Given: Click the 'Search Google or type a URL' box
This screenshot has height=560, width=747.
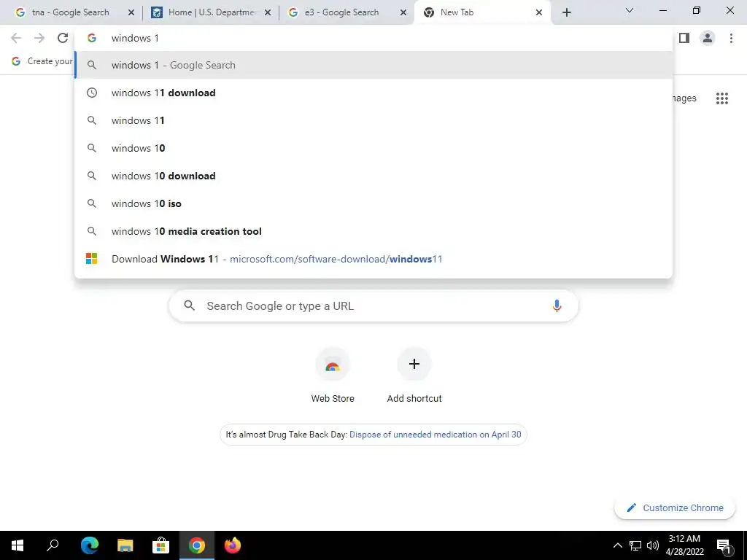Looking at the screenshot, I should [373, 306].
